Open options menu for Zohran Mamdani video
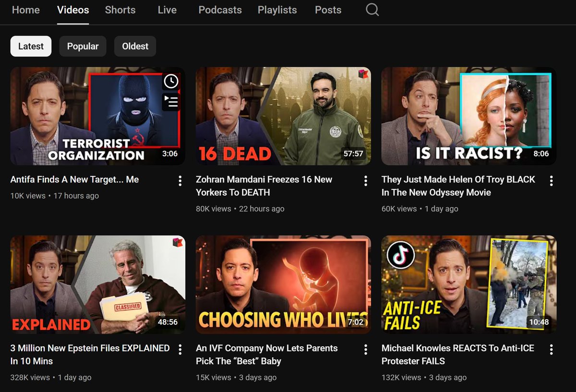Screen dimensions: 576x392 click(x=365, y=180)
